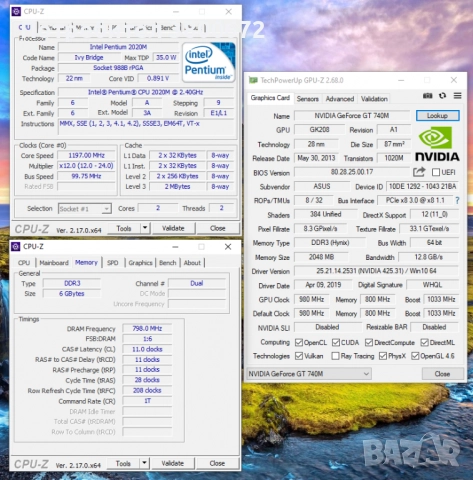The height and width of the screenshot is (480, 473).
Task: Minimize the bottom CPU-Z Memory window
Action: pyautogui.click(x=175, y=247)
